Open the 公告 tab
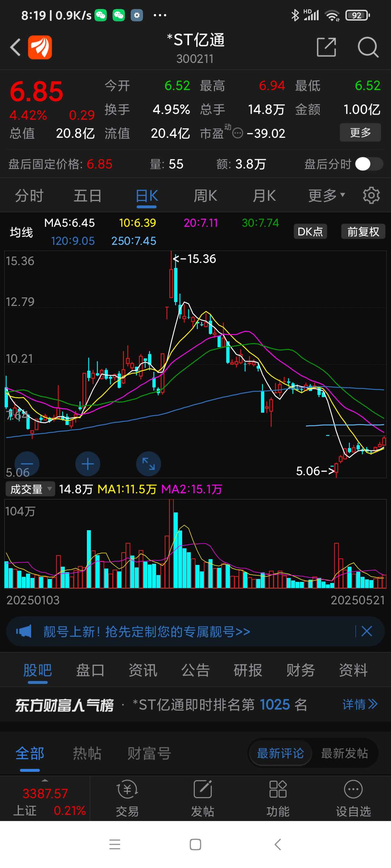 point(195,670)
